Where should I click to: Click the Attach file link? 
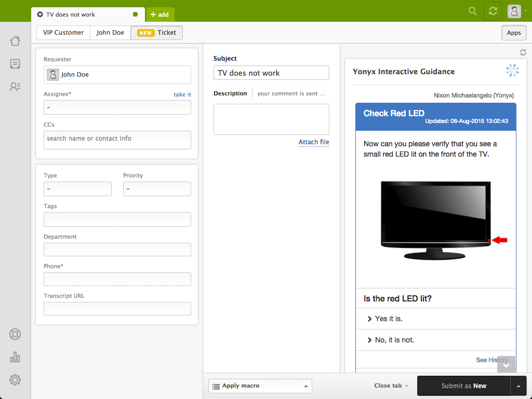314,142
